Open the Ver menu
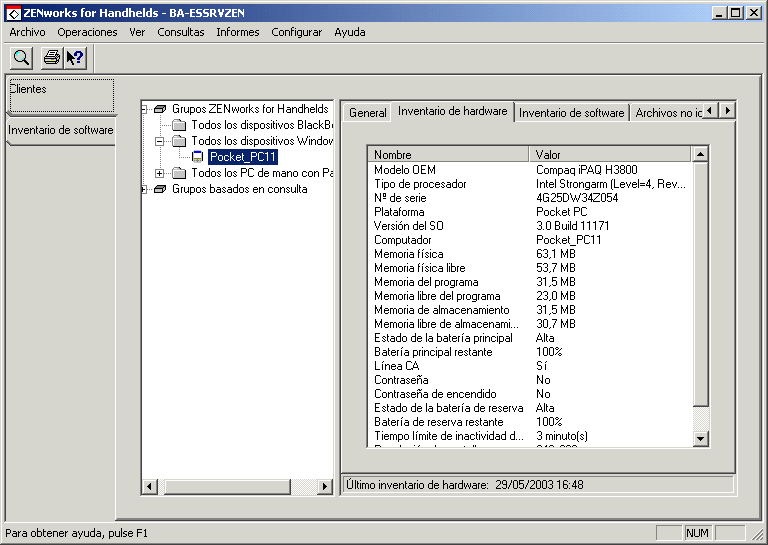 (137, 32)
